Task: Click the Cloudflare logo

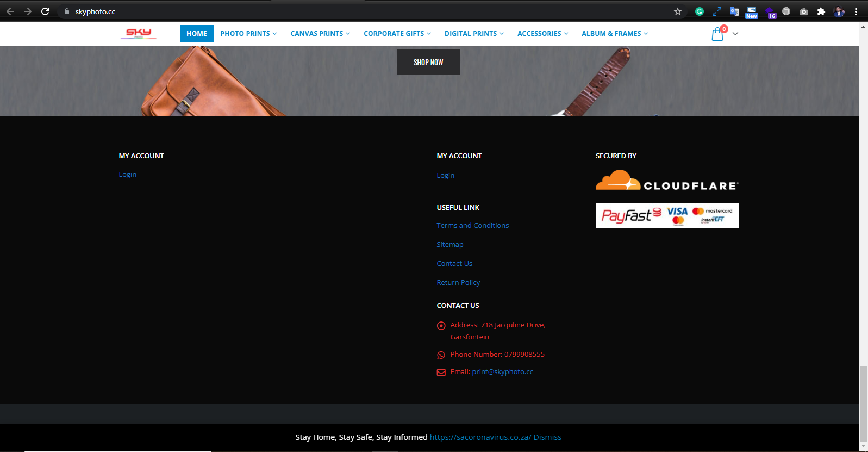Action: 667,180
